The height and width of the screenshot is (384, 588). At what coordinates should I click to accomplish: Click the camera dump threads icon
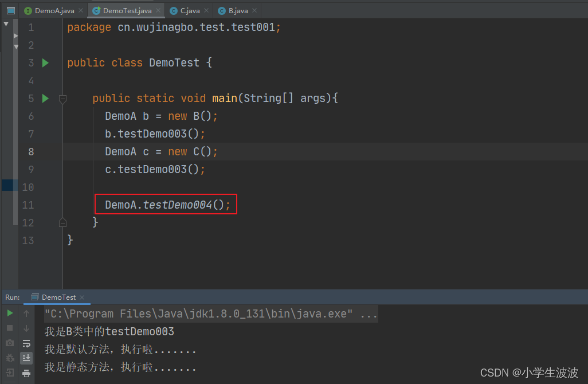[10, 343]
